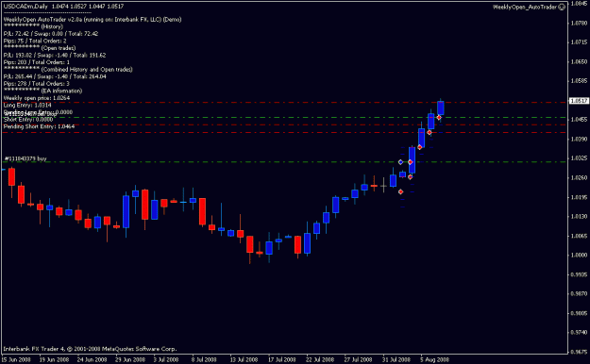Image resolution: width=590 pixels, height=364 pixels.
Task: Select the red diamond on the latest candle
Action: pos(439,118)
